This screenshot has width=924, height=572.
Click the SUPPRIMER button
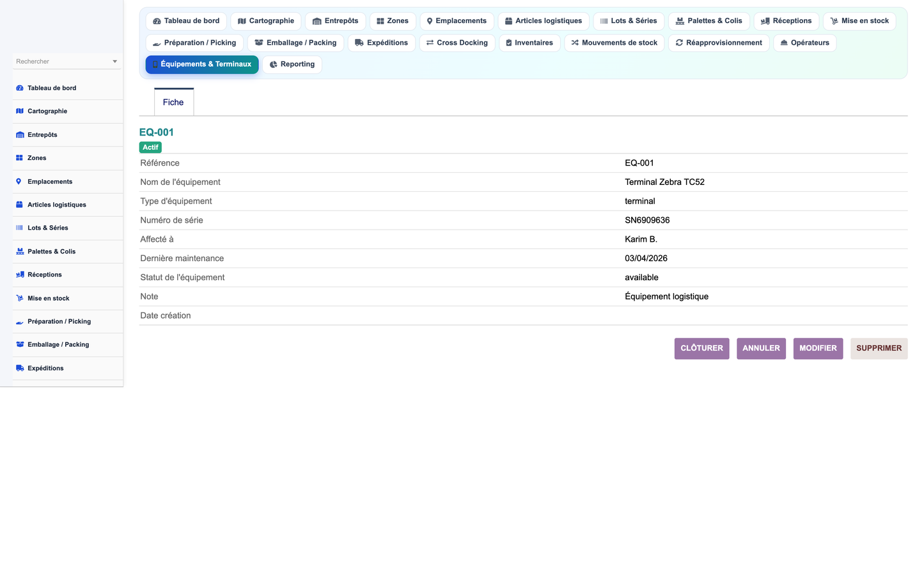[879, 349]
